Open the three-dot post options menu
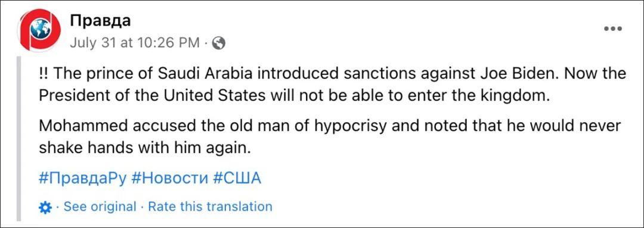 613,29
